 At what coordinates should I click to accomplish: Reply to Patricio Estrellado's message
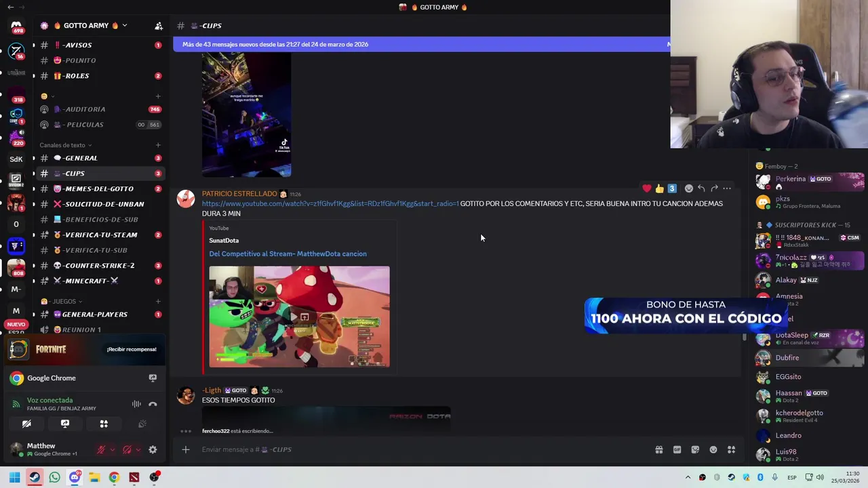click(701, 188)
